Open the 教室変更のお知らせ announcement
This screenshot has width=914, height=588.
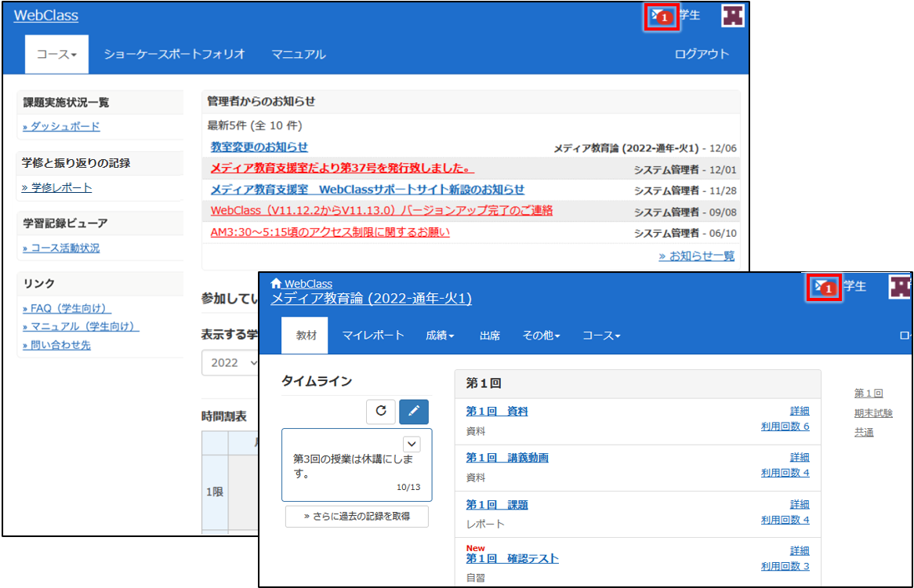tap(259, 147)
